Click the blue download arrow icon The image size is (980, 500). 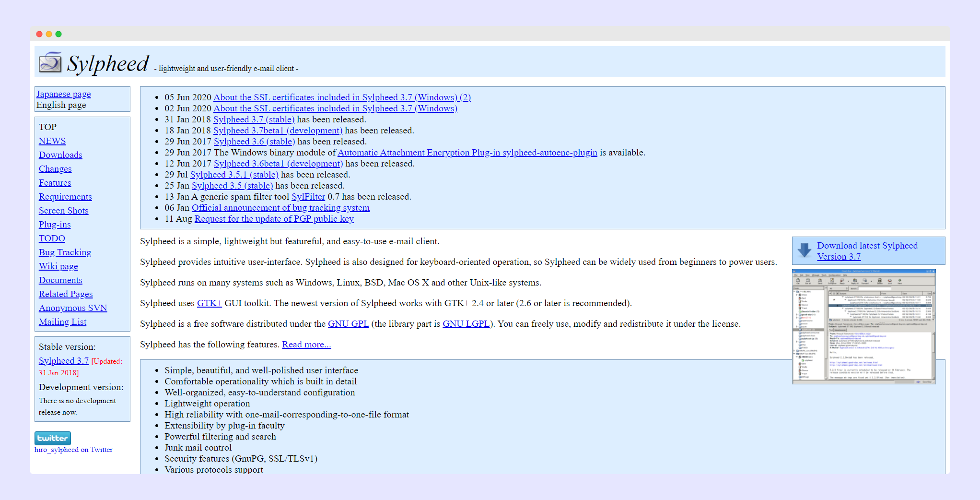coord(804,250)
